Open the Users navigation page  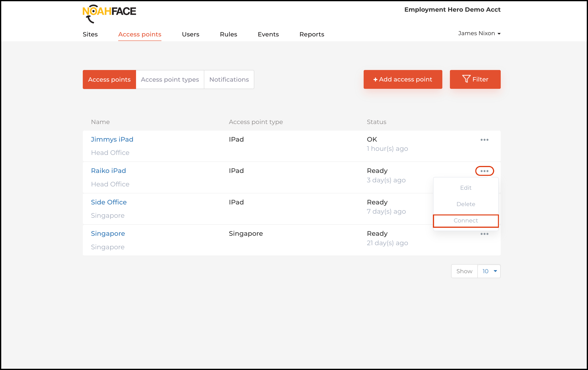coord(191,34)
